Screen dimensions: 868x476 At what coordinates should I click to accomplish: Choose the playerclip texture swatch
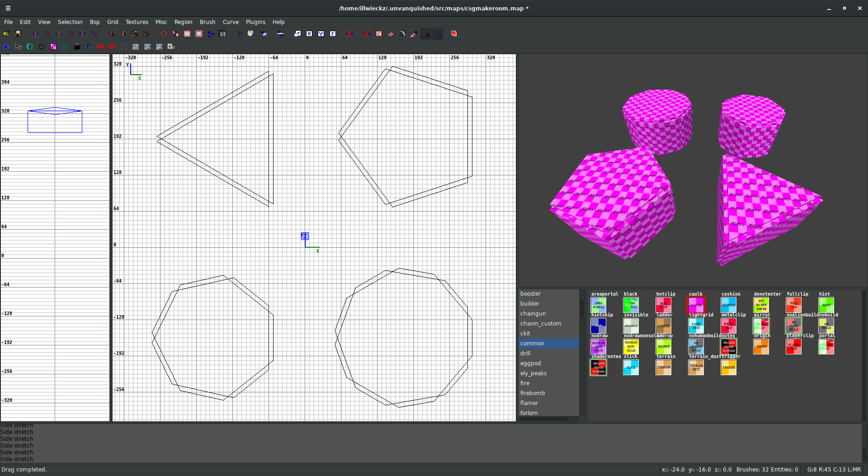pyautogui.click(x=793, y=346)
